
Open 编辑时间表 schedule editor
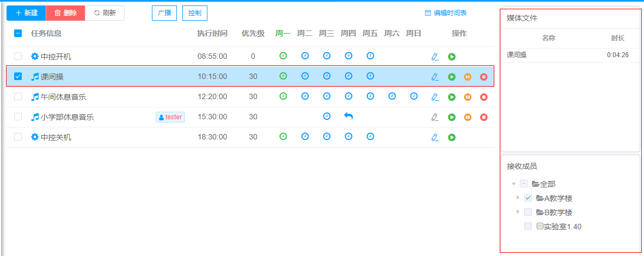pyautogui.click(x=445, y=13)
